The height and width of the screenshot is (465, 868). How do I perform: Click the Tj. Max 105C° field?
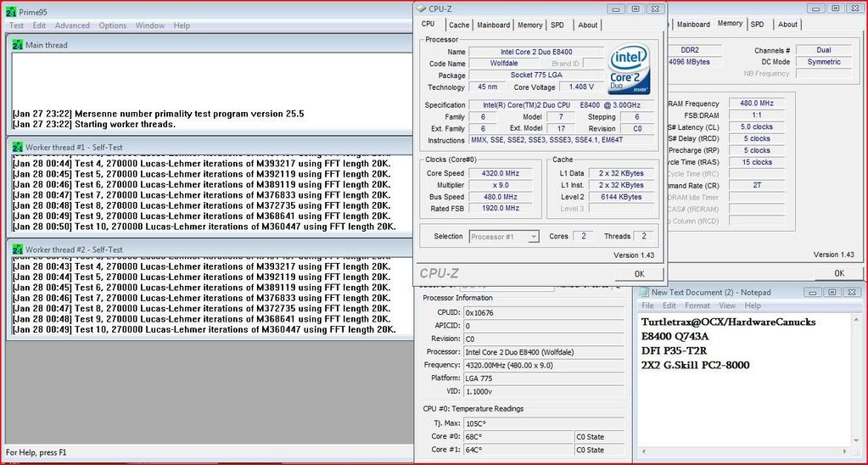544,423
